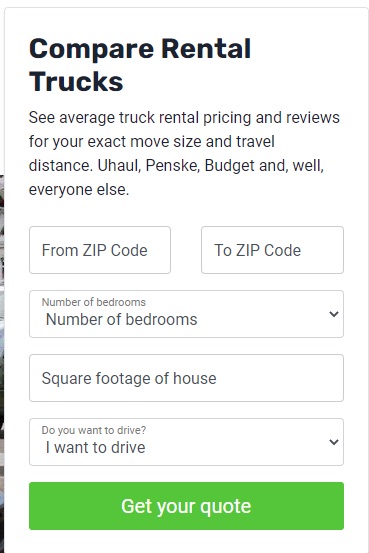Focus the From ZIP Code field
This screenshot has height=553, width=369.
click(100, 250)
